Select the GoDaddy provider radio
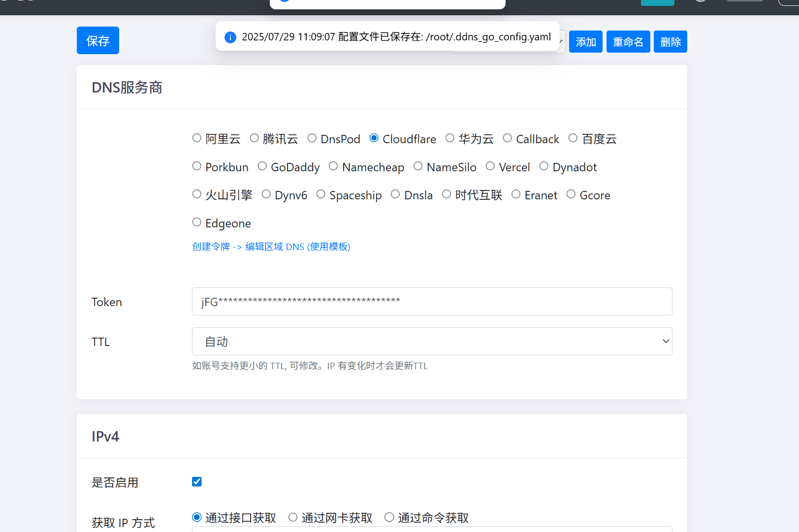799x532 pixels. point(262,166)
